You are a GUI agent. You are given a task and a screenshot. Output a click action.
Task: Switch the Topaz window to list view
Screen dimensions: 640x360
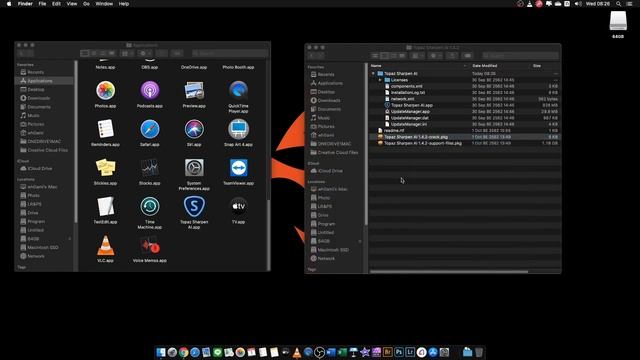coord(384,56)
